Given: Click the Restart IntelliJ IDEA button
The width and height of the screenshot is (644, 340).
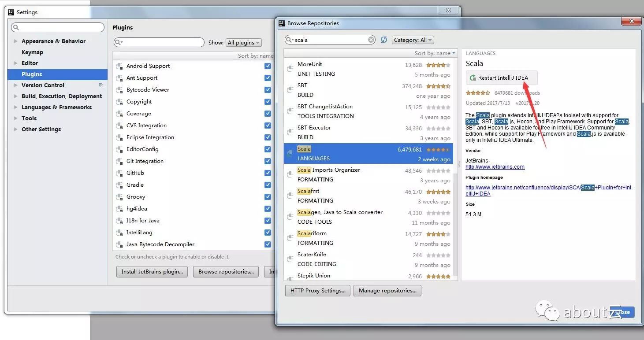Looking at the screenshot, I should click(502, 78).
